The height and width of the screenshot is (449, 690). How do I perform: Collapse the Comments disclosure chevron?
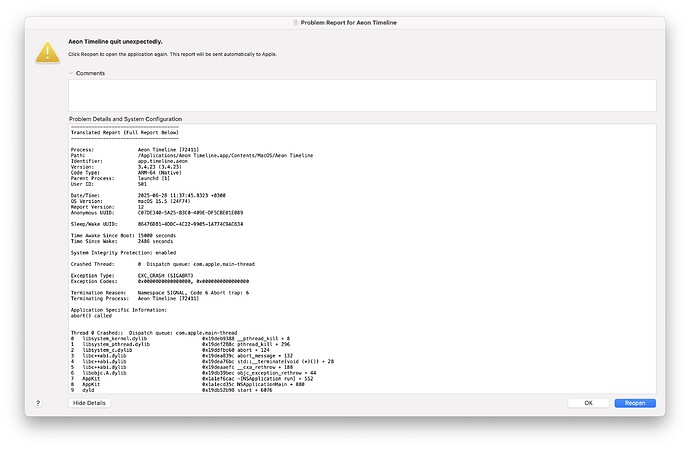[x=71, y=73]
